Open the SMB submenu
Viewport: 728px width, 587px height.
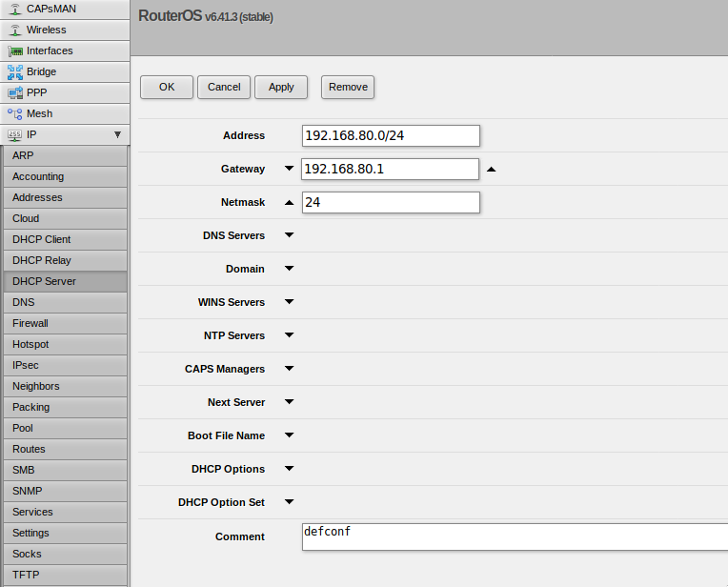(x=65, y=470)
